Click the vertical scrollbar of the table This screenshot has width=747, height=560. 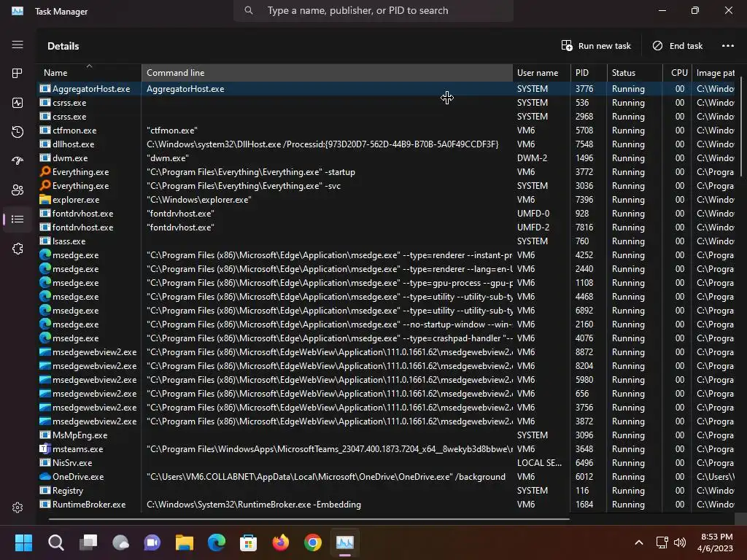click(741, 128)
